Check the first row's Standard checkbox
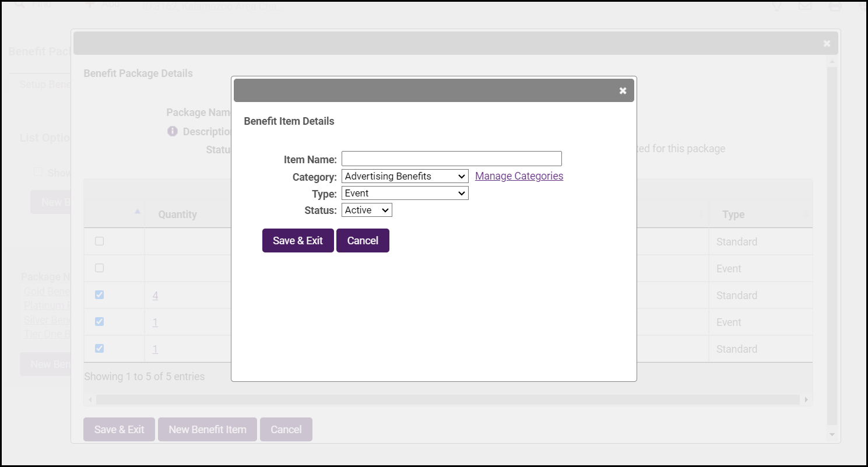Screen dimensions: 868x467 99,241
